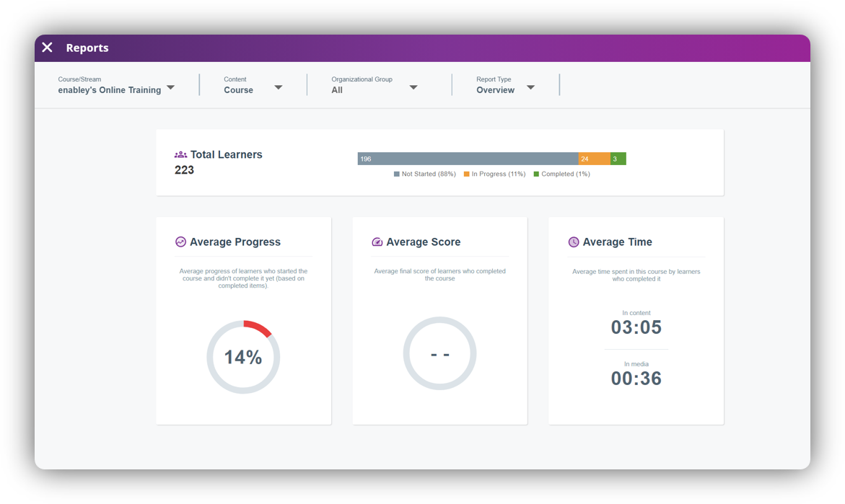Click the green Completed legend square

tap(536, 174)
